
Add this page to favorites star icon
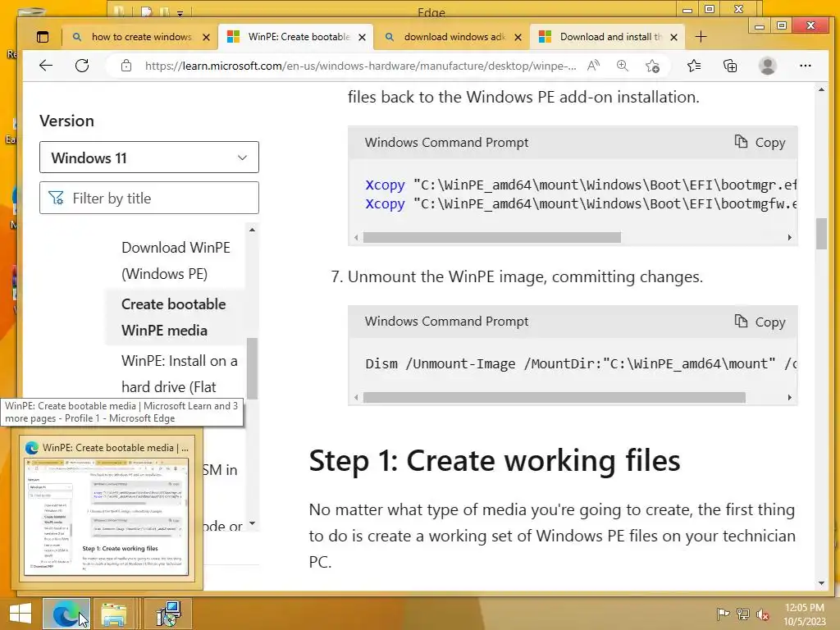[652, 66]
